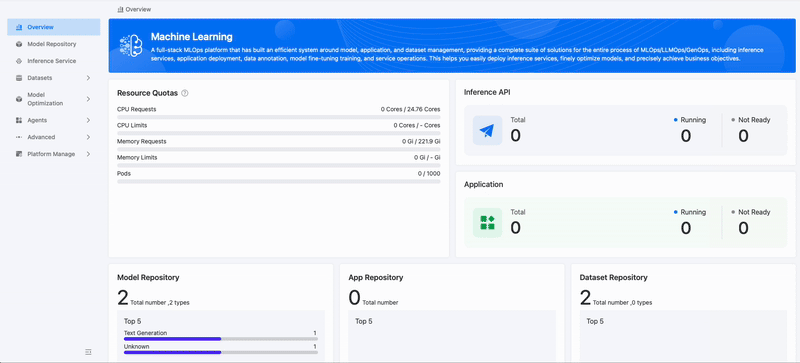Open the Overview menu item
Screen dimensions: 800x363
pos(54,27)
